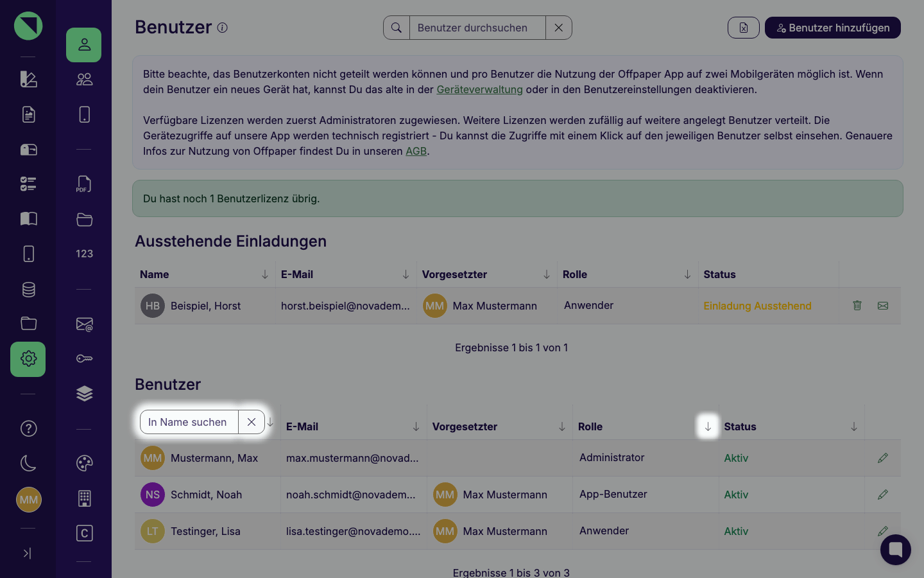Image resolution: width=924 pixels, height=578 pixels.
Task: Open the help question mark icon
Action: (x=28, y=428)
